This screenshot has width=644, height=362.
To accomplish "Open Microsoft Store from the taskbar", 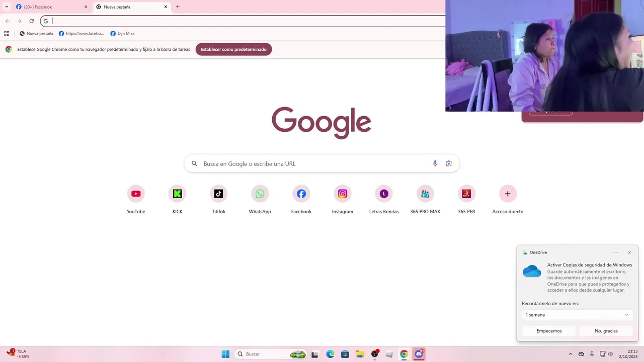I will (345, 354).
